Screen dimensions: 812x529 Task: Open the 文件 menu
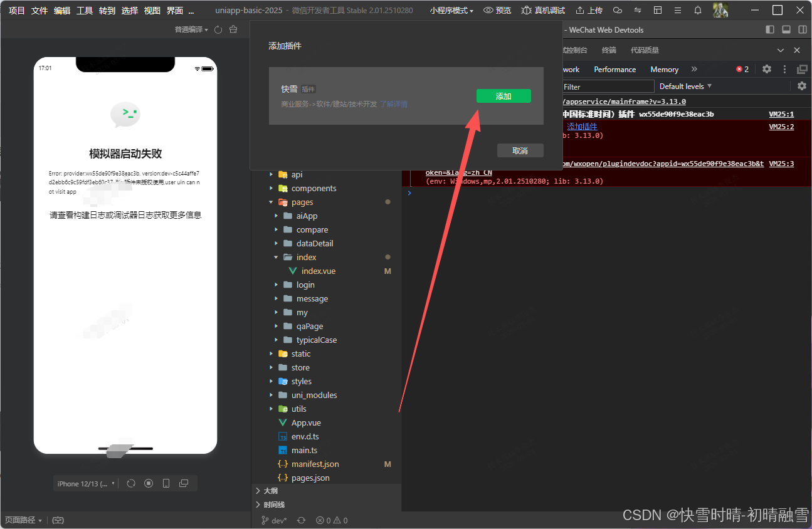(x=40, y=11)
